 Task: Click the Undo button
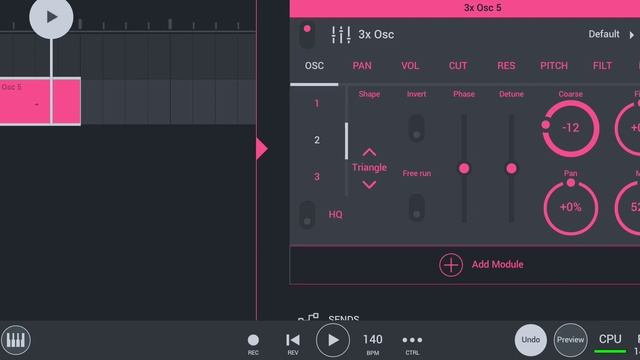530,340
